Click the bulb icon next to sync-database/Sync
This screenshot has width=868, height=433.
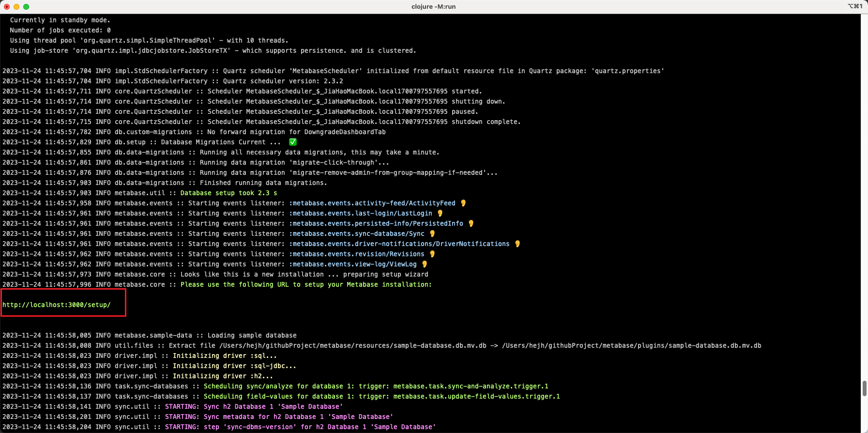(x=432, y=233)
